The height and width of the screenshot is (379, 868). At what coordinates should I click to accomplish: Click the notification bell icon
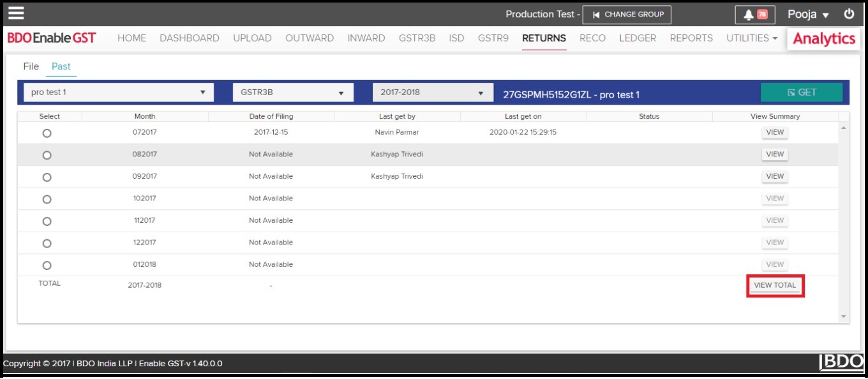749,14
